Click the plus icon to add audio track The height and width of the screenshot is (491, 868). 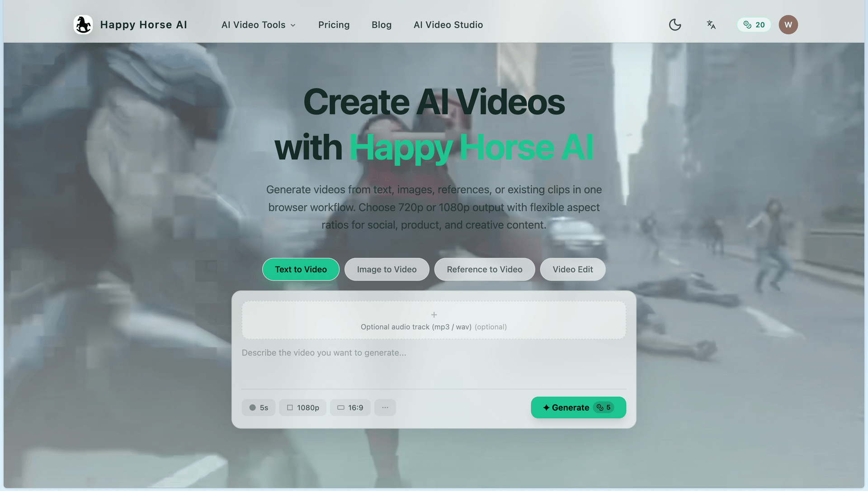pos(434,315)
